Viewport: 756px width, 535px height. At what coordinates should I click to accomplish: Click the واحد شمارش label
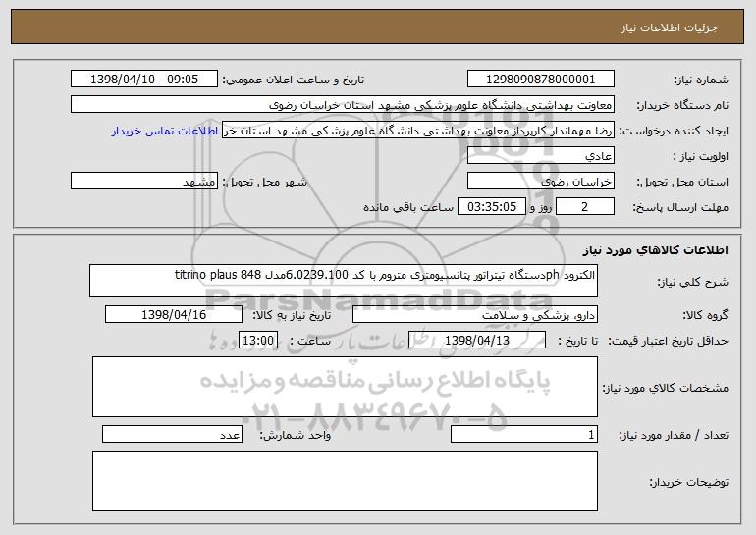point(296,436)
